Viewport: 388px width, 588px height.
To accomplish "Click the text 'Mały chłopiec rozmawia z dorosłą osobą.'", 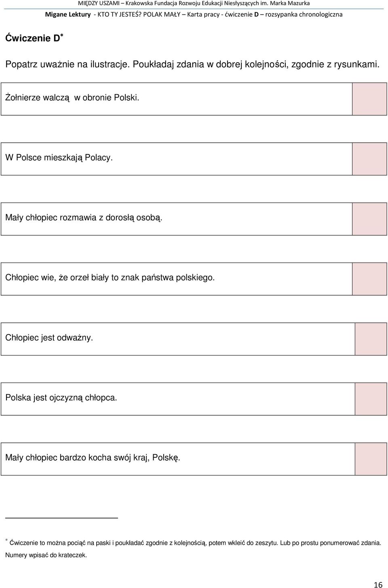I will click(x=84, y=218).
